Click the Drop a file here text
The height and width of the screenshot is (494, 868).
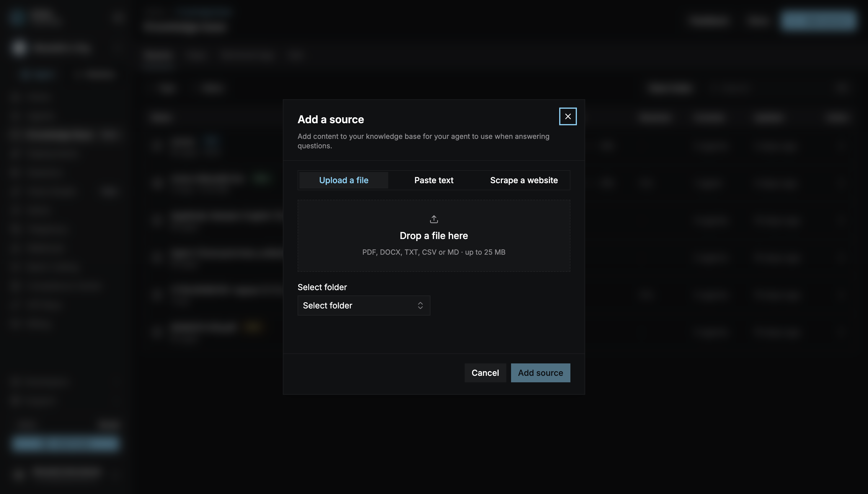tap(434, 235)
